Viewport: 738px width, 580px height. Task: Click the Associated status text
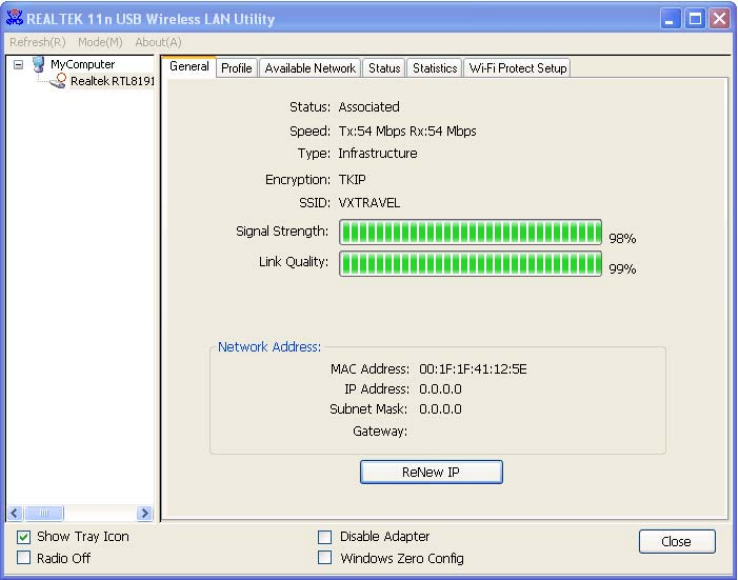click(369, 107)
